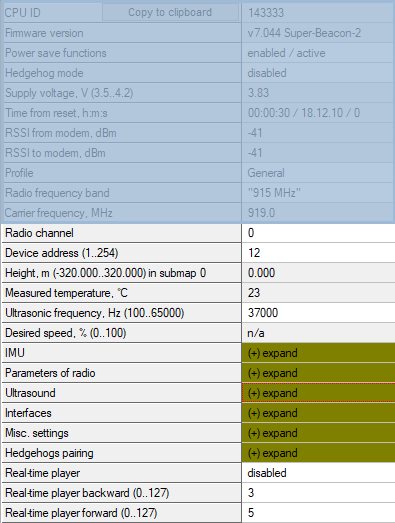Expand Parameters of radio section
The width and height of the screenshot is (395, 523).
pyautogui.click(x=318, y=373)
